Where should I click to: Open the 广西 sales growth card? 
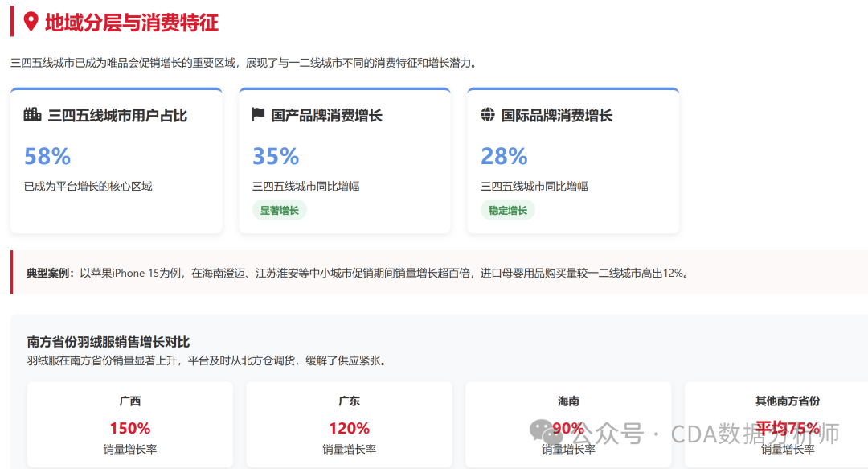pos(129,424)
